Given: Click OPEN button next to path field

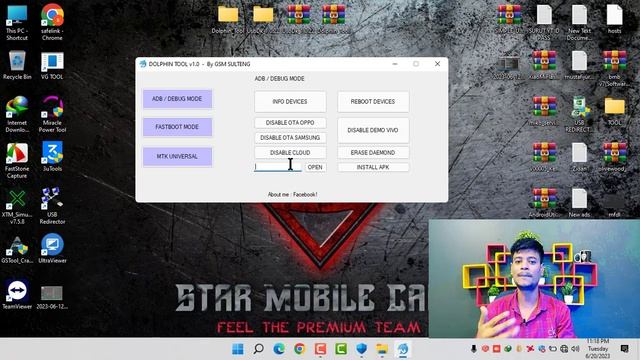Looking at the screenshot, I should coord(315,167).
